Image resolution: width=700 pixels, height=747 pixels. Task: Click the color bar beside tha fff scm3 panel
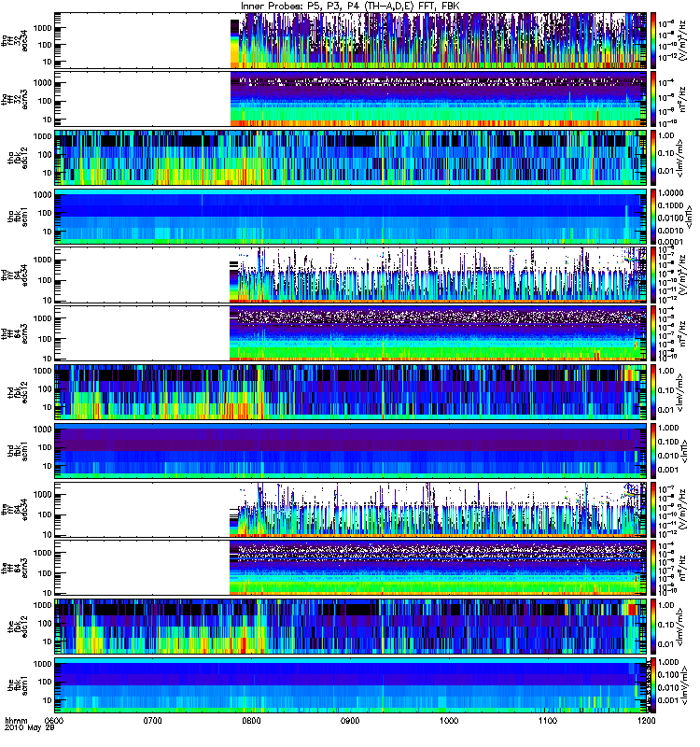pos(653,99)
